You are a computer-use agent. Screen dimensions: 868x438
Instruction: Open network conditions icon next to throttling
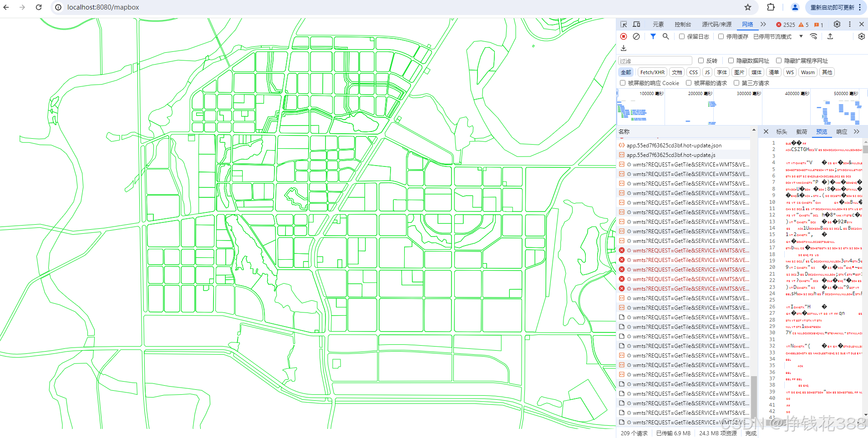point(814,36)
